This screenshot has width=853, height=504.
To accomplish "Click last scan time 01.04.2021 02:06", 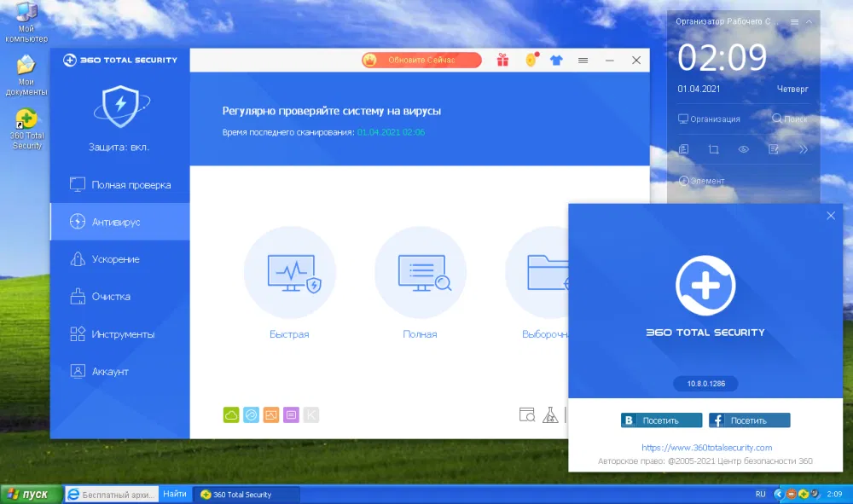I will [x=391, y=132].
